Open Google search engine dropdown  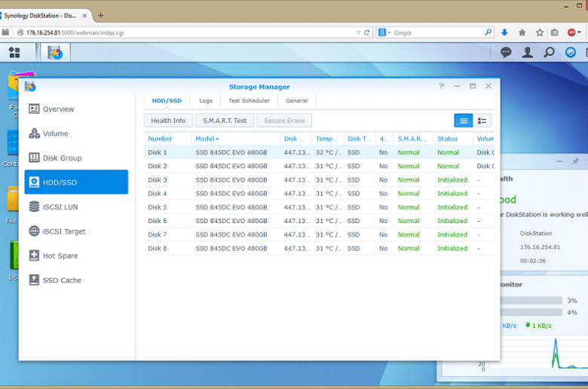[x=384, y=32]
